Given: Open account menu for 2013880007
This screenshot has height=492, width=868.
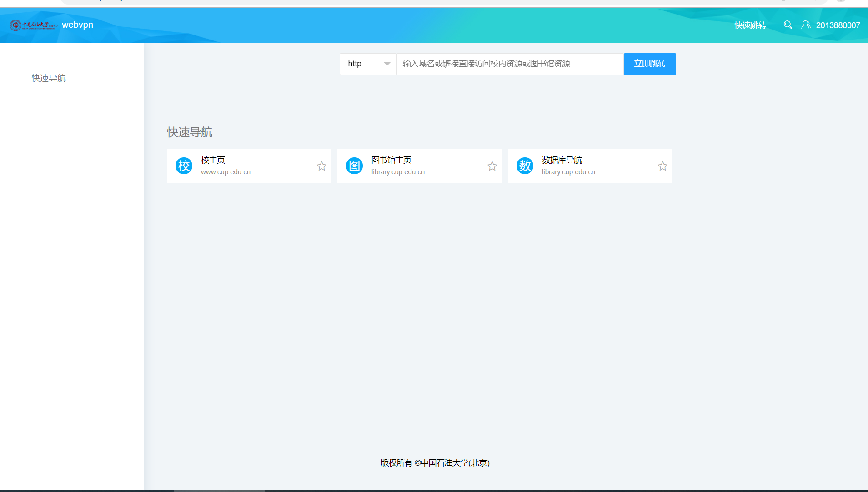Looking at the screenshot, I should tap(838, 25).
